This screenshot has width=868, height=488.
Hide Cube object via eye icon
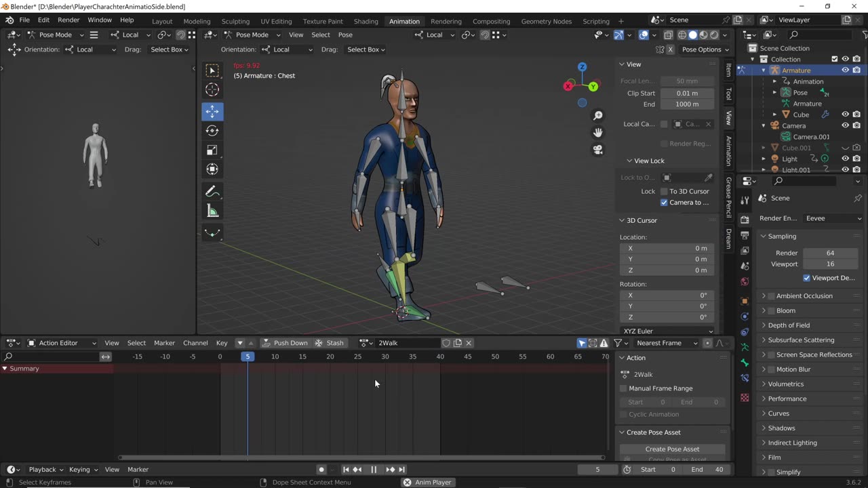click(x=845, y=115)
